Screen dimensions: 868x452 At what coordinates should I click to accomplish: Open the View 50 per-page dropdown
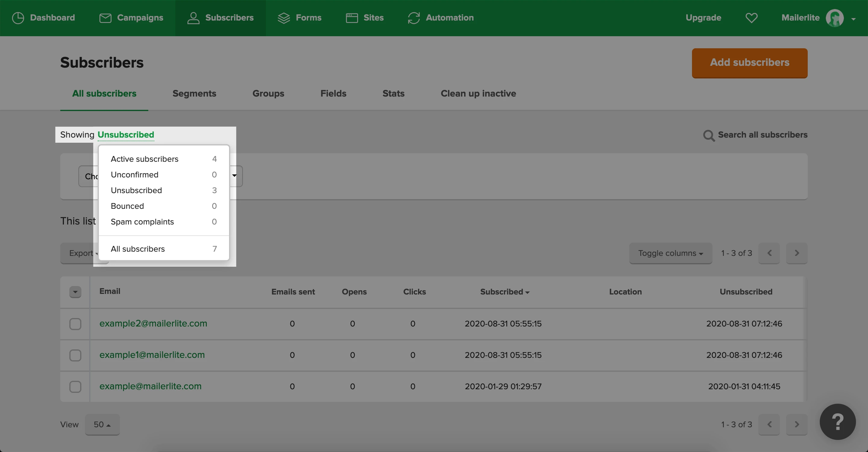[102, 424]
